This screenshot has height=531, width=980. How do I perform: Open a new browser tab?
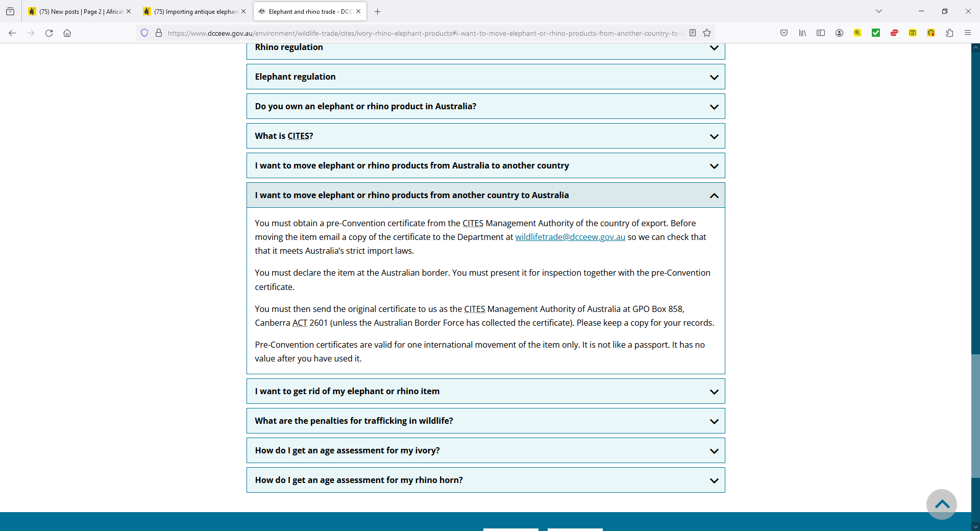378,12
